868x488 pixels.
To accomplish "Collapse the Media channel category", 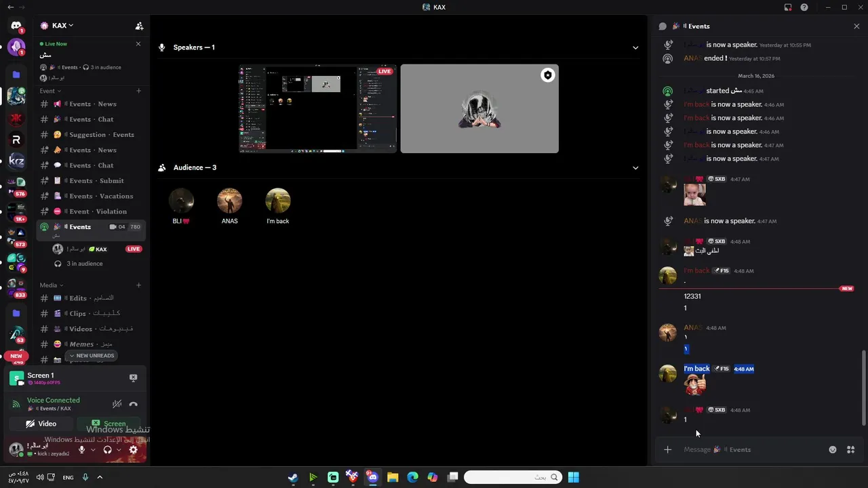I will (x=52, y=285).
